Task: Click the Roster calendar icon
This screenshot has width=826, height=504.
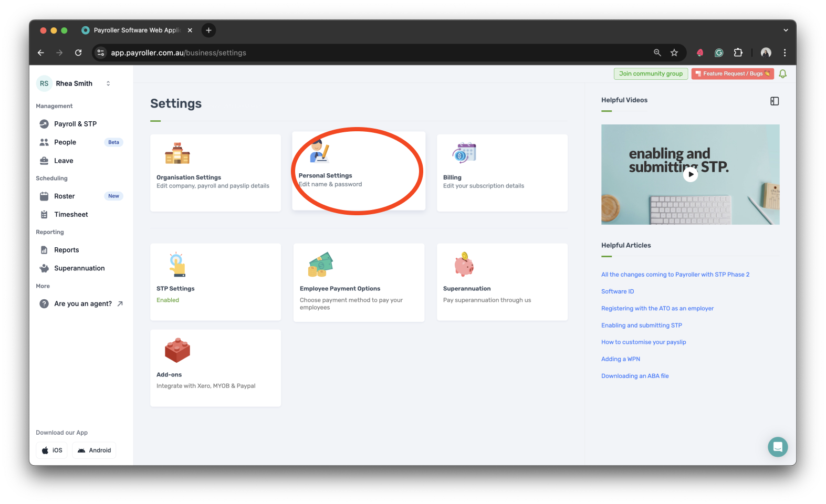Action: pos(44,196)
